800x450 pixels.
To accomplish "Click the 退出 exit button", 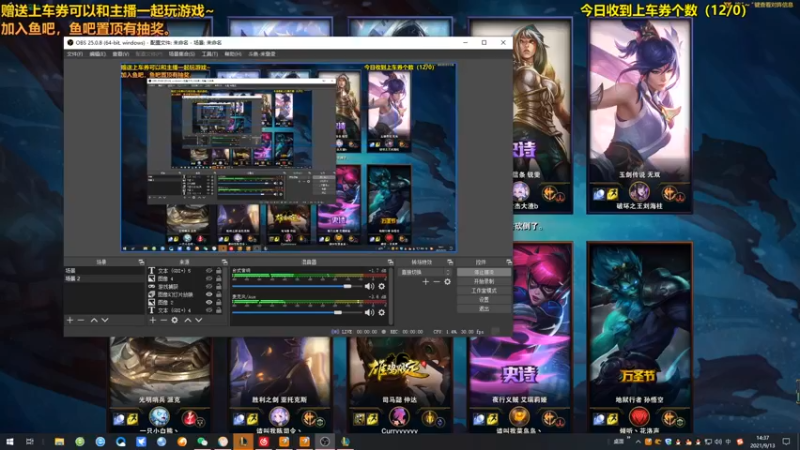I will click(x=484, y=309).
